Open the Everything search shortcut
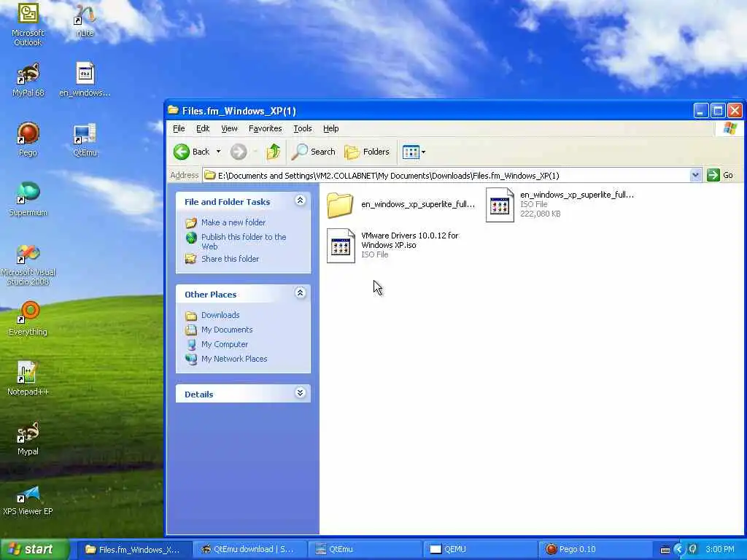The height and width of the screenshot is (560, 747). click(28, 319)
